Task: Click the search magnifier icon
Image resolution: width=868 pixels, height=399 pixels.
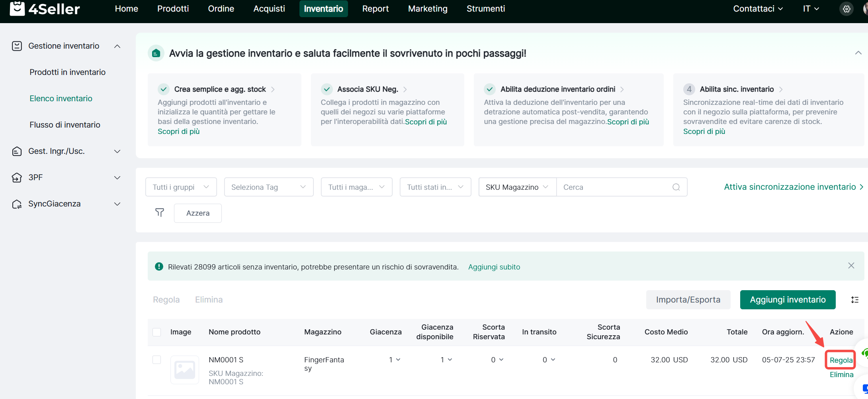Action: point(676,187)
